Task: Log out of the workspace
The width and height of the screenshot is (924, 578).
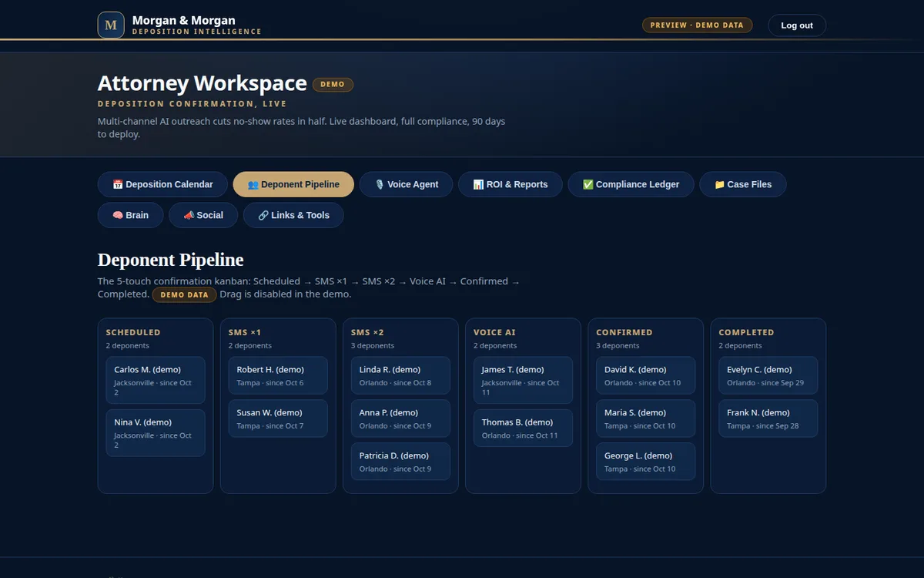Action: point(797,25)
